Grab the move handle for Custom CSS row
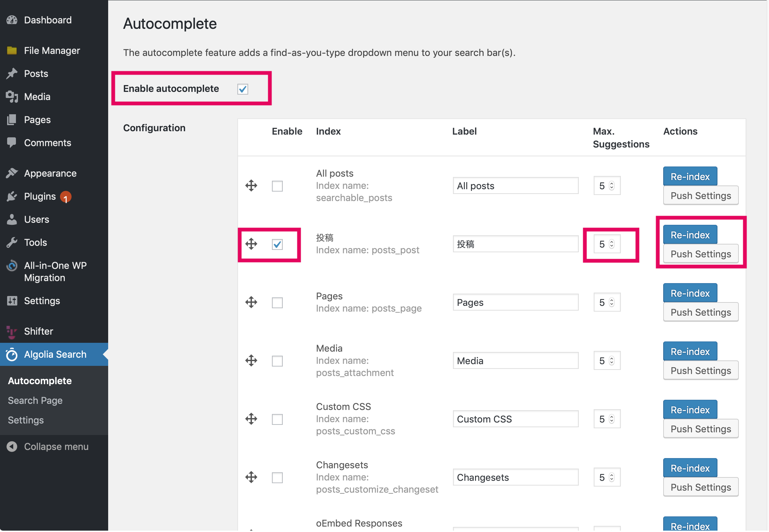The image size is (769, 532). [251, 419]
